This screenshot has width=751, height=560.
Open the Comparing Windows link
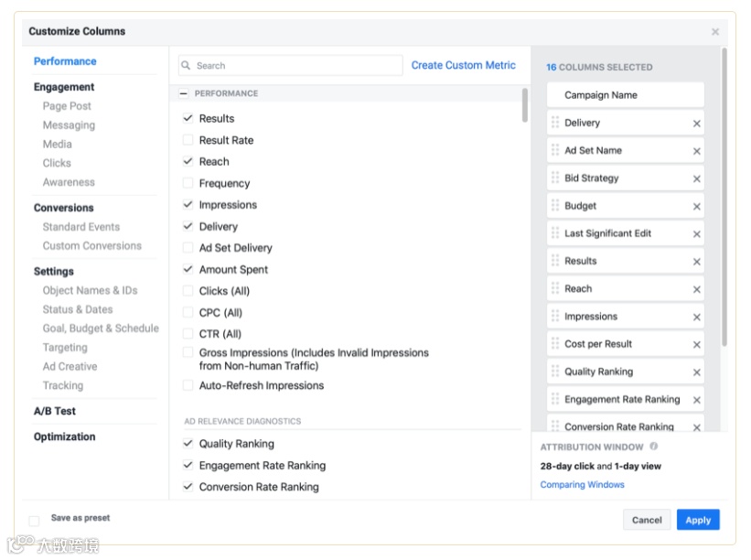pyautogui.click(x=582, y=485)
